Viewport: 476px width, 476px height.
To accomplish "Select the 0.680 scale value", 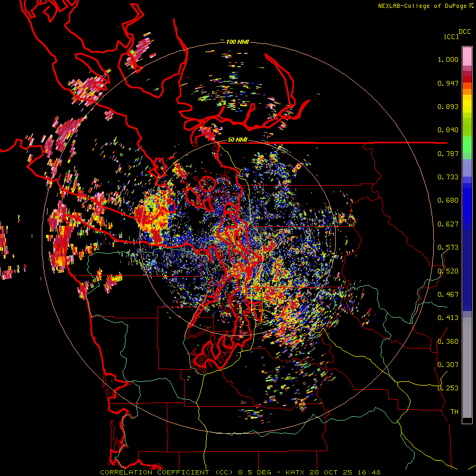I will coord(448,200).
